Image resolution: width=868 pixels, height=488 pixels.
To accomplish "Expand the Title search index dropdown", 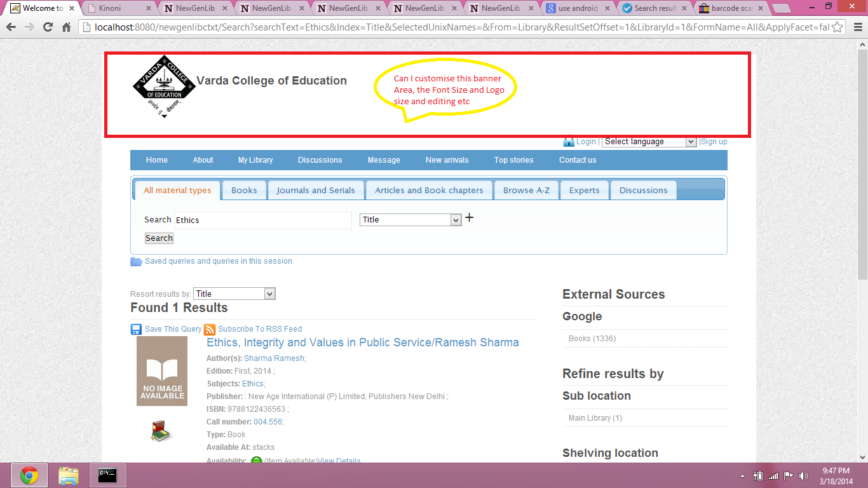I will coord(410,220).
